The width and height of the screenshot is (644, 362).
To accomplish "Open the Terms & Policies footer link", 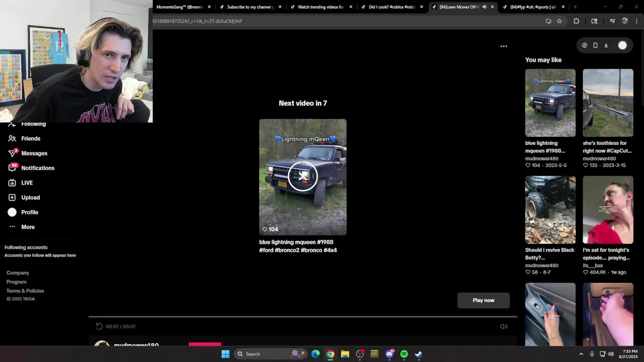I will [x=25, y=291].
